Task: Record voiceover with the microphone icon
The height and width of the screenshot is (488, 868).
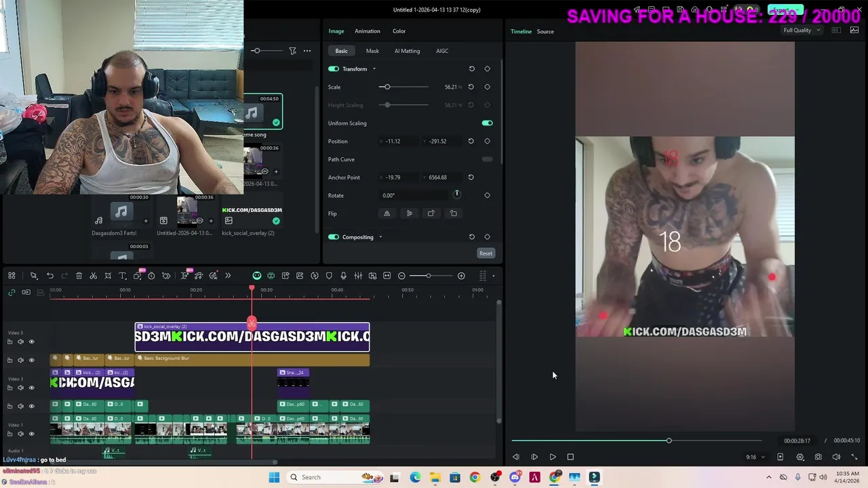Action: (344, 276)
